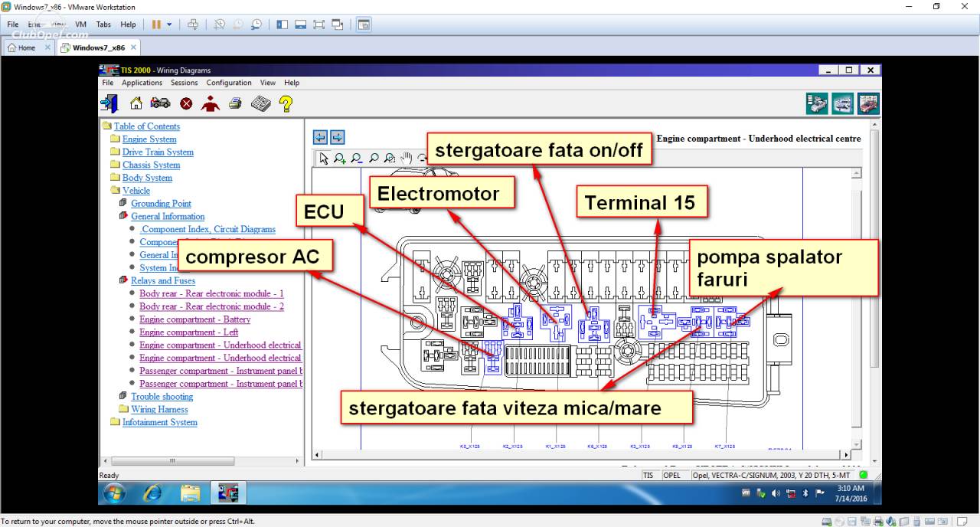Click VMware full screen mode icon
980x527 pixels.
(x=319, y=25)
